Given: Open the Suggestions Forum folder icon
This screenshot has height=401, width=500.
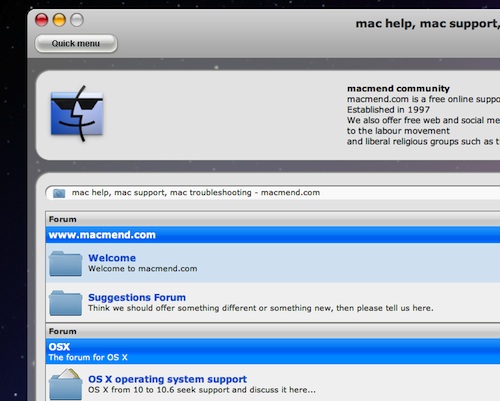Looking at the screenshot, I should coord(66,303).
